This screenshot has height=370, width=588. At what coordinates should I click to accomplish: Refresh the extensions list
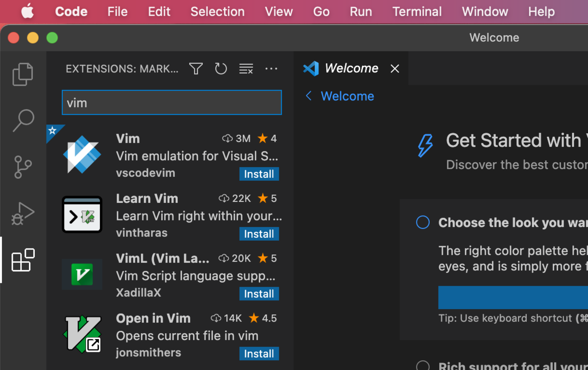[220, 69]
